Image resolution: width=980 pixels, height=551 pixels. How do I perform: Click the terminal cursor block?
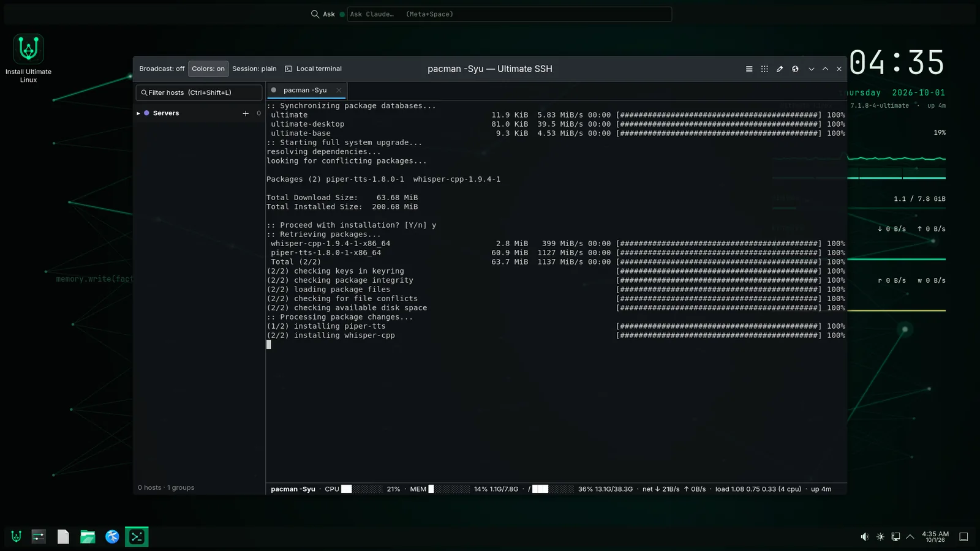click(x=269, y=345)
